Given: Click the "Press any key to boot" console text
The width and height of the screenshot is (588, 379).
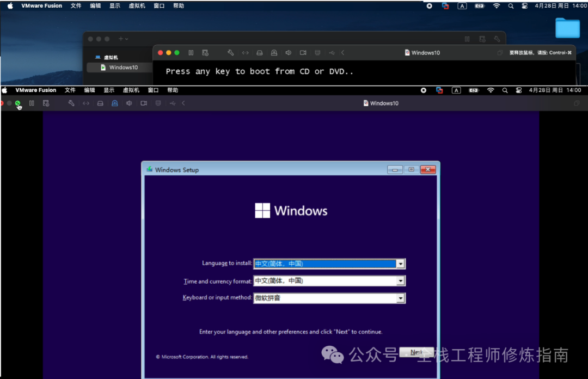Looking at the screenshot, I should [x=260, y=71].
